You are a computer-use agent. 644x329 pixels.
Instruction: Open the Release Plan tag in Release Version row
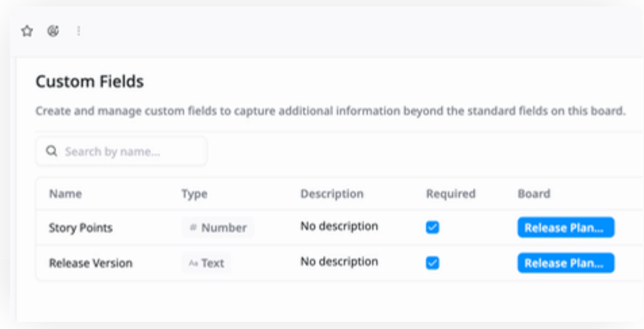(566, 263)
